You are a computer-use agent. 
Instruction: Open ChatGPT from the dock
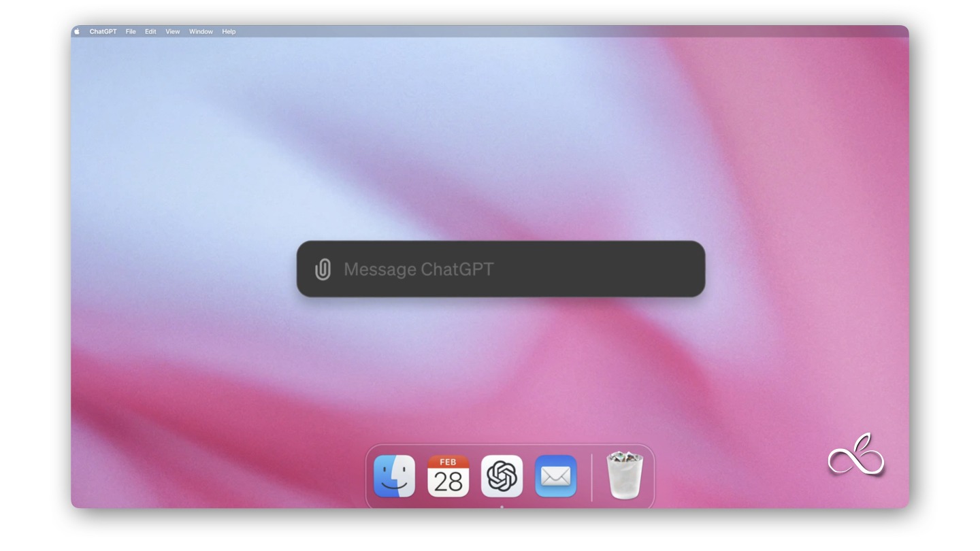pyautogui.click(x=502, y=476)
